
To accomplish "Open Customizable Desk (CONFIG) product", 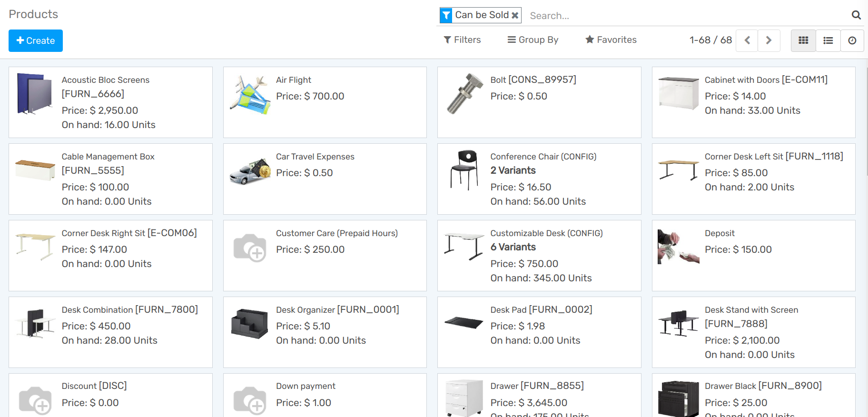I will pyautogui.click(x=546, y=233).
